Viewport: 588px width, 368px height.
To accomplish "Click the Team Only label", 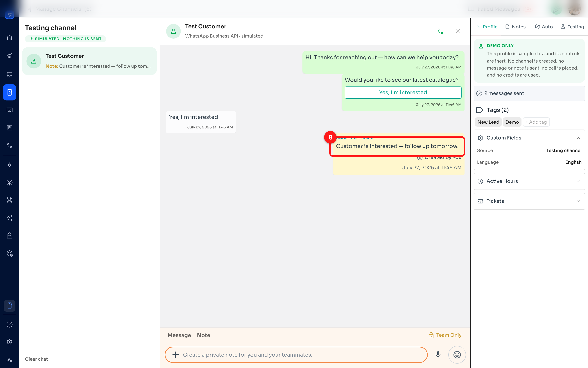I will tap(445, 335).
